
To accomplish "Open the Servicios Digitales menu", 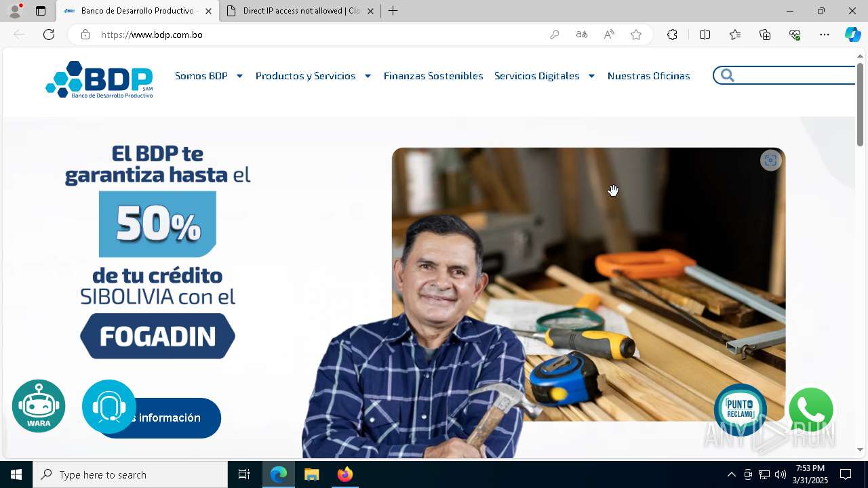I will (x=537, y=76).
